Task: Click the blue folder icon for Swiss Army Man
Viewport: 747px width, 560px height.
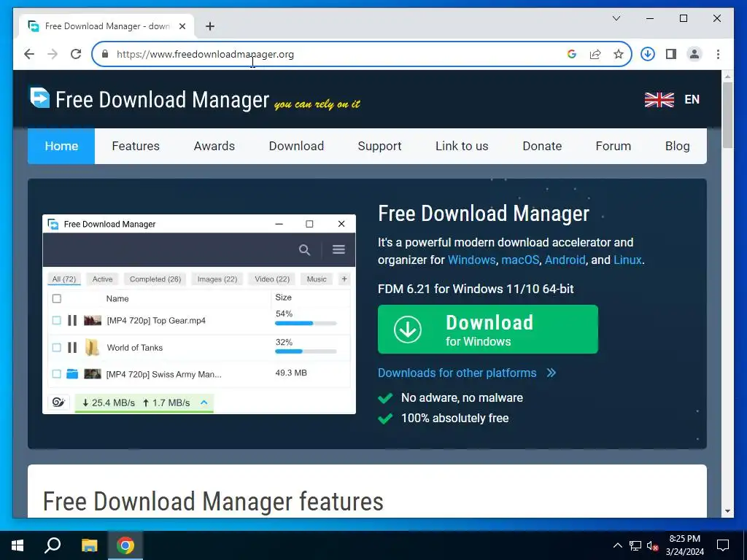Action: coord(72,374)
